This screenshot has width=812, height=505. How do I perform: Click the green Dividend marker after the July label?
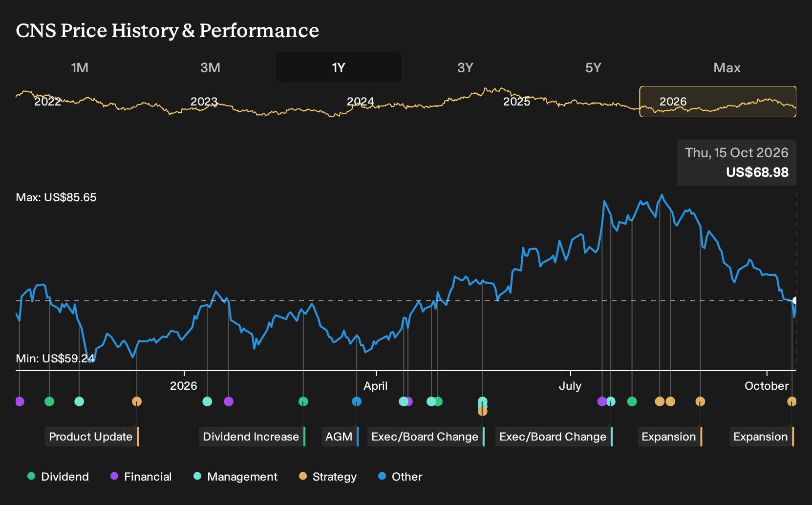(x=632, y=401)
